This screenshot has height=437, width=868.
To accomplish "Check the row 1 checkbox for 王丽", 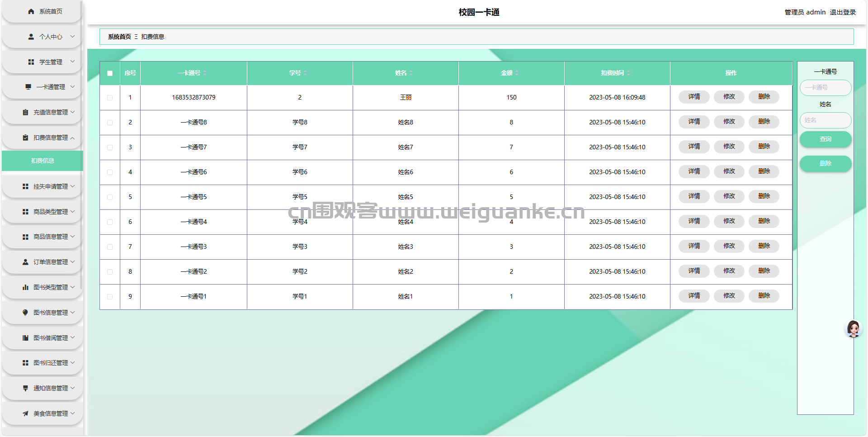I will click(110, 98).
